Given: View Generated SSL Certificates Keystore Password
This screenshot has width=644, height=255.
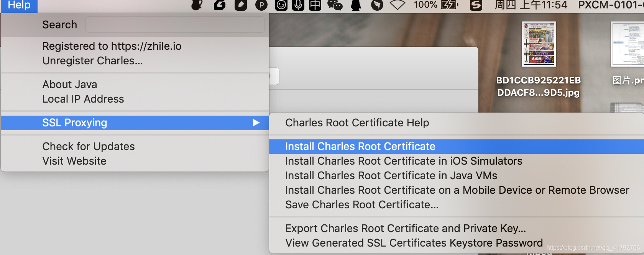Looking at the screenshot, I should coord(414,243).
